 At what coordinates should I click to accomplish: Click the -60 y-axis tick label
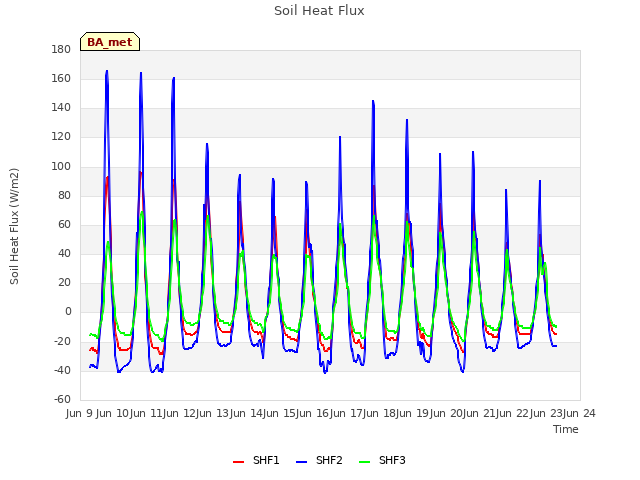pyautogui.click(x=62, y=399)
